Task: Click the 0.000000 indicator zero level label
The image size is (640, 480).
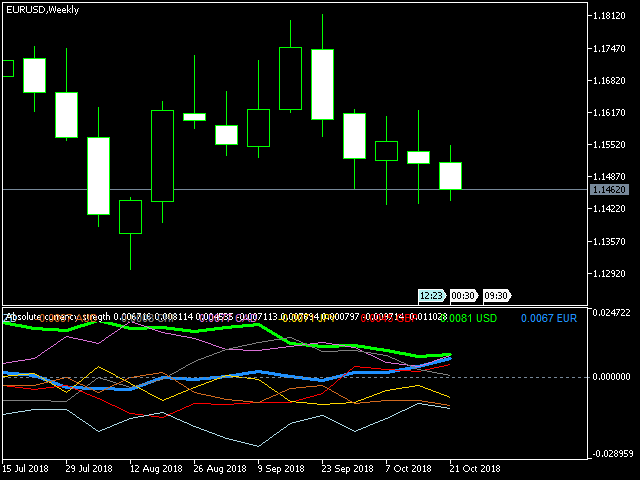Action: pyautogui.click(x=612, y=377)
